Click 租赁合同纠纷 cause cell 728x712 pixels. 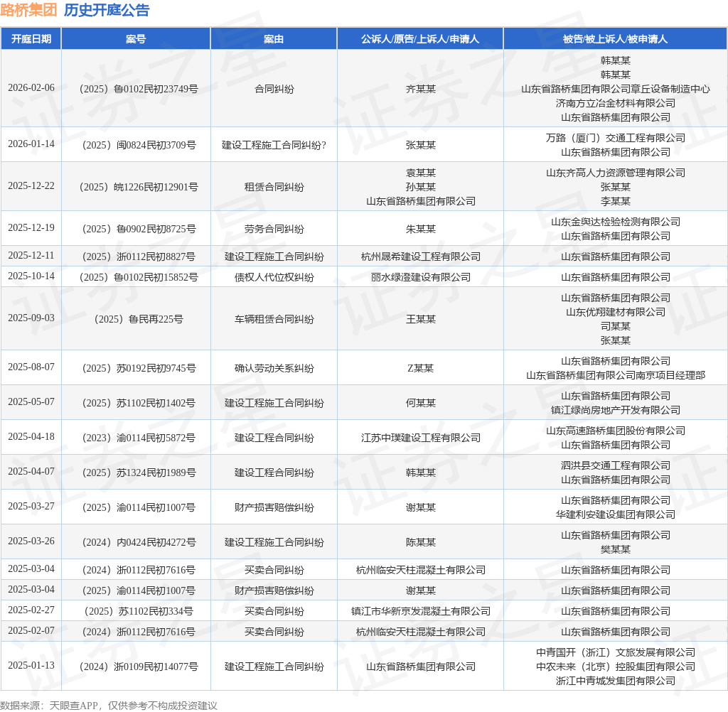pos(274,187)
